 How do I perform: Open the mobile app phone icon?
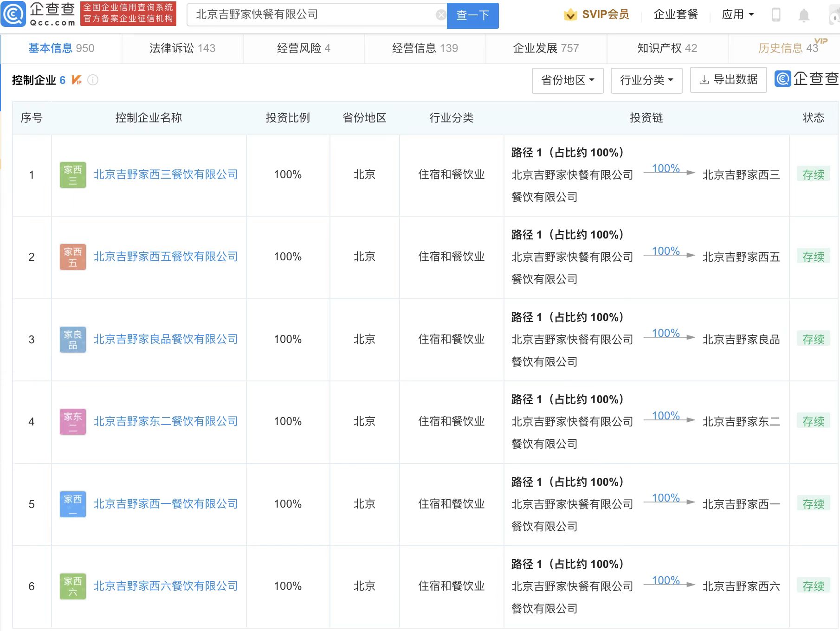[776, 15]
